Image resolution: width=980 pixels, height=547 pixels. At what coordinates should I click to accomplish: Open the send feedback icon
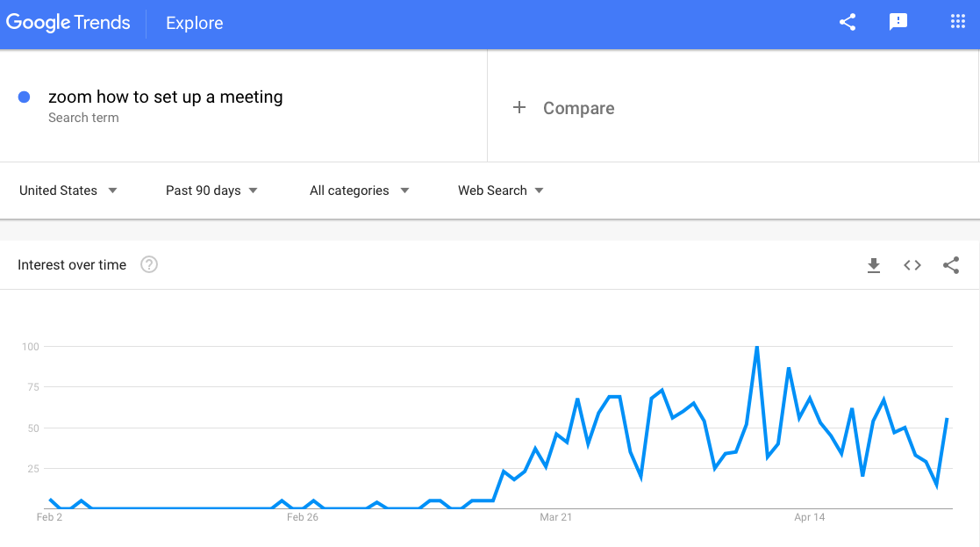[x=898, y=23]
